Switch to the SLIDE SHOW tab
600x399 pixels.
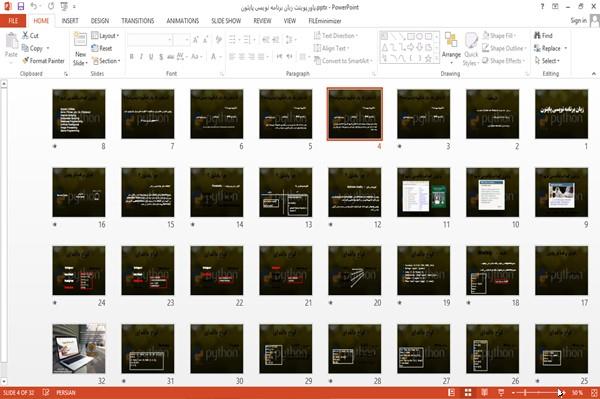point(226,21)
